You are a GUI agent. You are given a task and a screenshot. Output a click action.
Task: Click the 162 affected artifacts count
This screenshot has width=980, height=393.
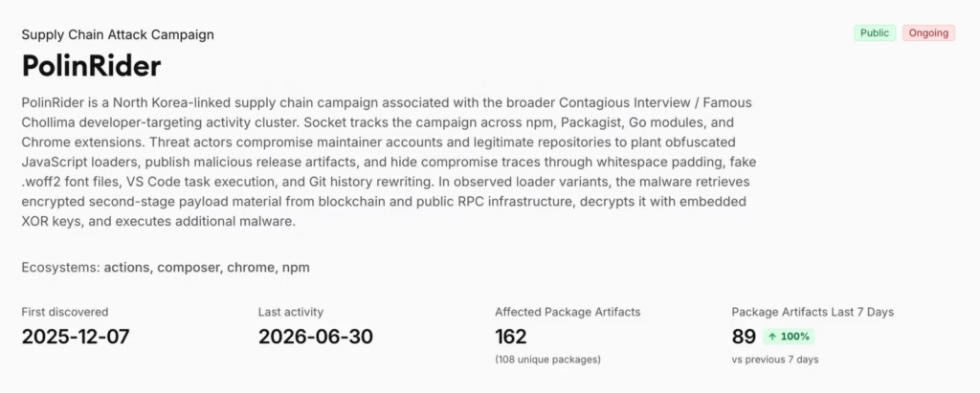511,337
